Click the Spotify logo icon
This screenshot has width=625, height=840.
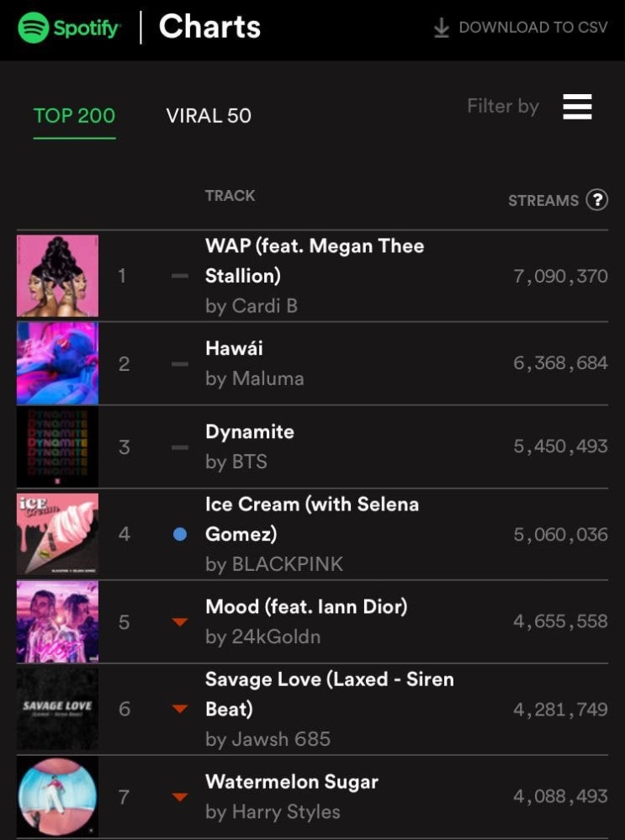[x=34, y=27]
